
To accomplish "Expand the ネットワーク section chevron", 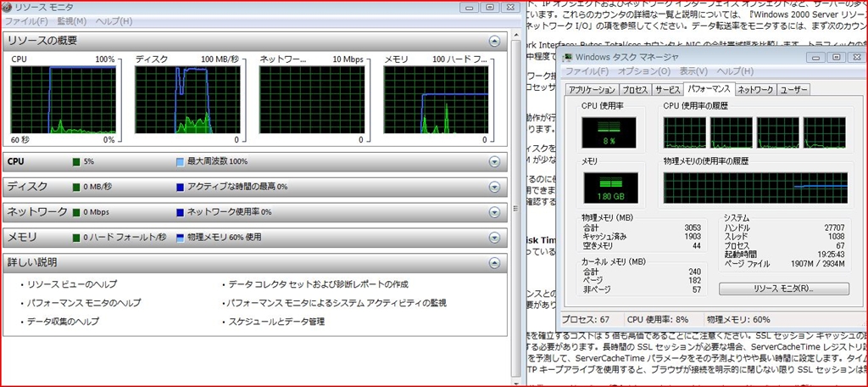I will [494, 212].
